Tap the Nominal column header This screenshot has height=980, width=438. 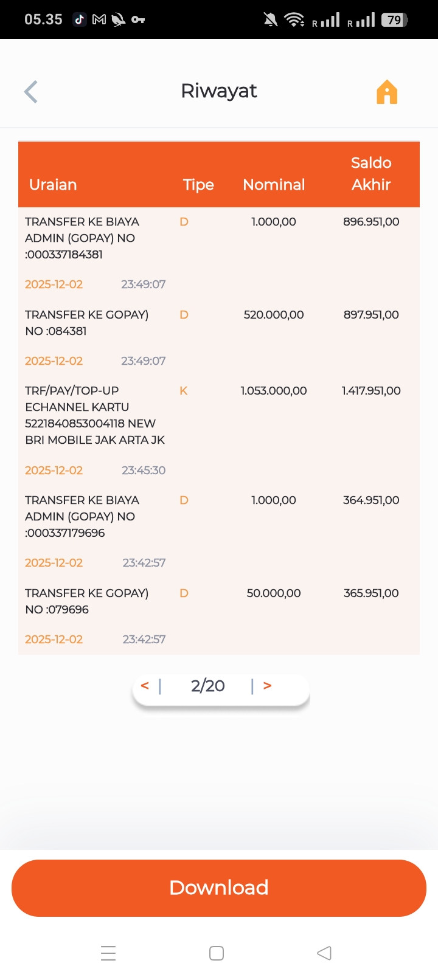pyautogui.click(x=274, y=185)
